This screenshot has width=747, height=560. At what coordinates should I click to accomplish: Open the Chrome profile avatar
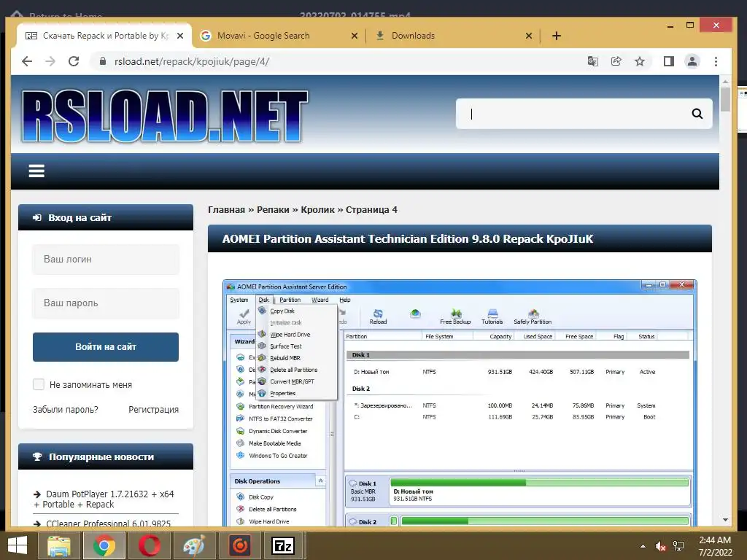pyautogui.click(x=692, y=61)
